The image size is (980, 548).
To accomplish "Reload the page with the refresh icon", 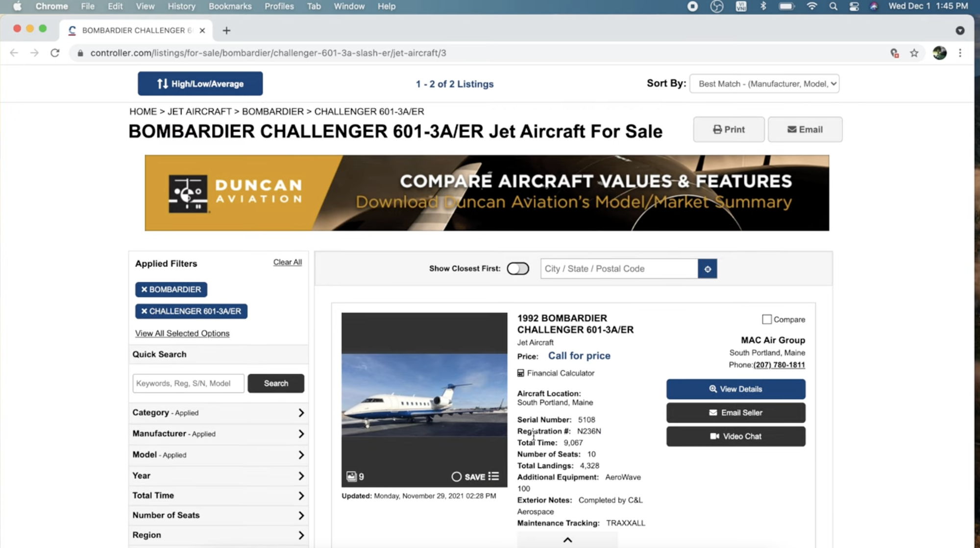I will (x=55, y=53).
